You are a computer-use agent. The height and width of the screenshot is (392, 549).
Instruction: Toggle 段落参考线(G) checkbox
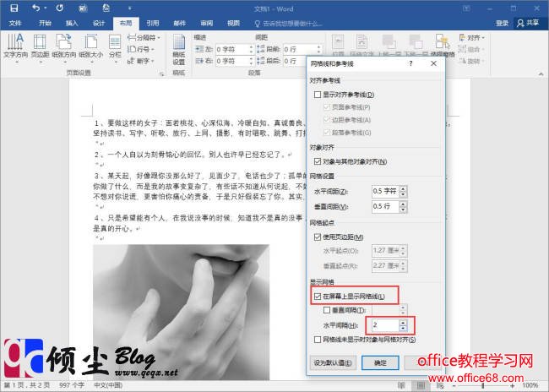pos(327,133)
